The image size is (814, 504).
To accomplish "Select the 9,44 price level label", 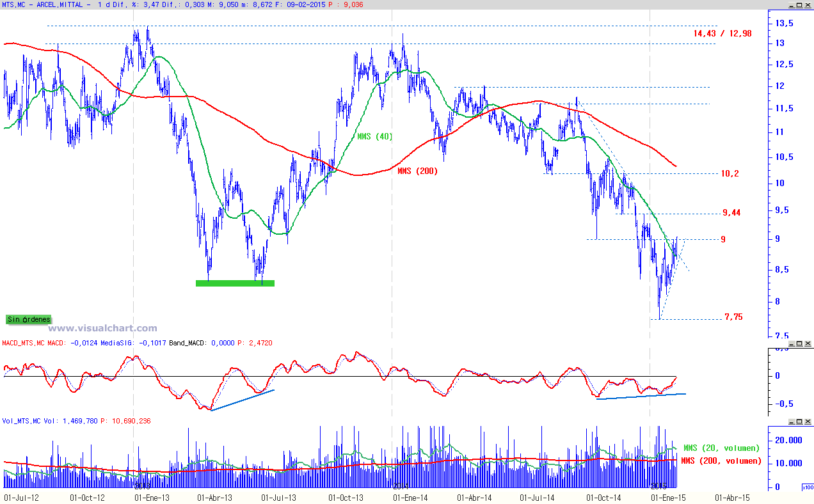I will pyautogui.click(x=731, y=212).
